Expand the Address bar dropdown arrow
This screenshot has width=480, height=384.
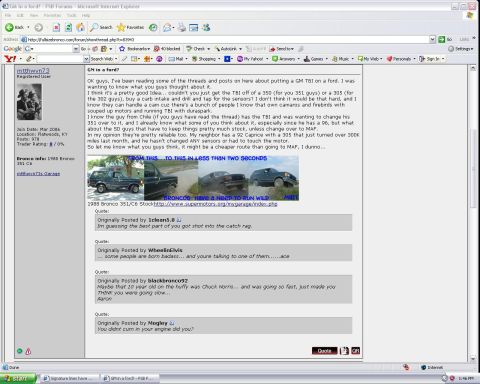coord(432,39)
